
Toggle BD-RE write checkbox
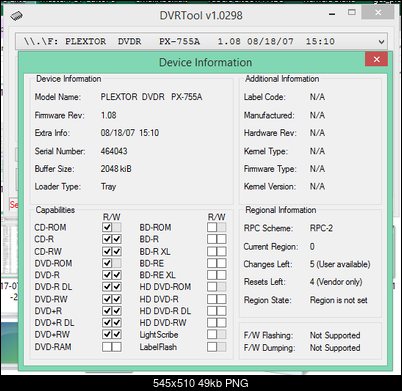[x=222, y=263]
